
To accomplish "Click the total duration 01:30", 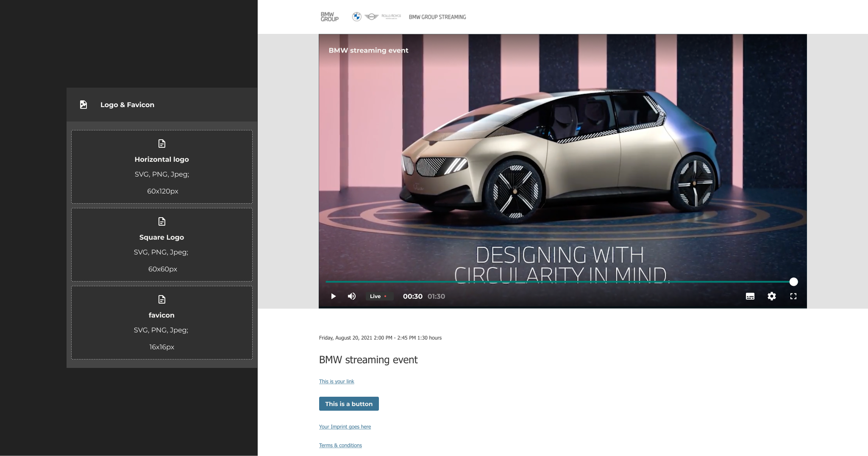I will tap(436, 296).
